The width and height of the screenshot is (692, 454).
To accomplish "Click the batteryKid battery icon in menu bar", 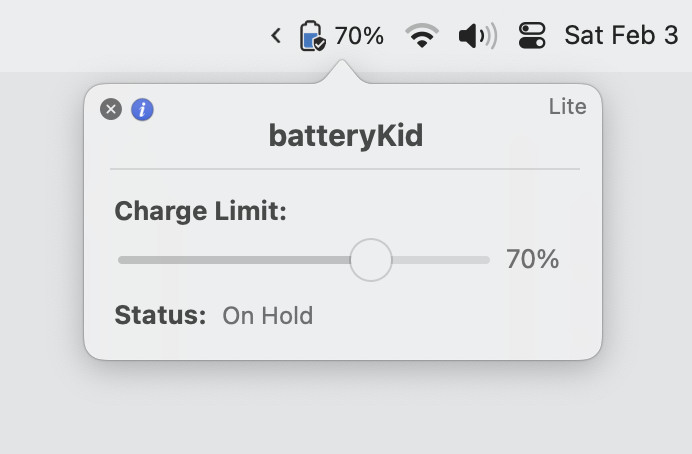I will (x=312, y=36).
